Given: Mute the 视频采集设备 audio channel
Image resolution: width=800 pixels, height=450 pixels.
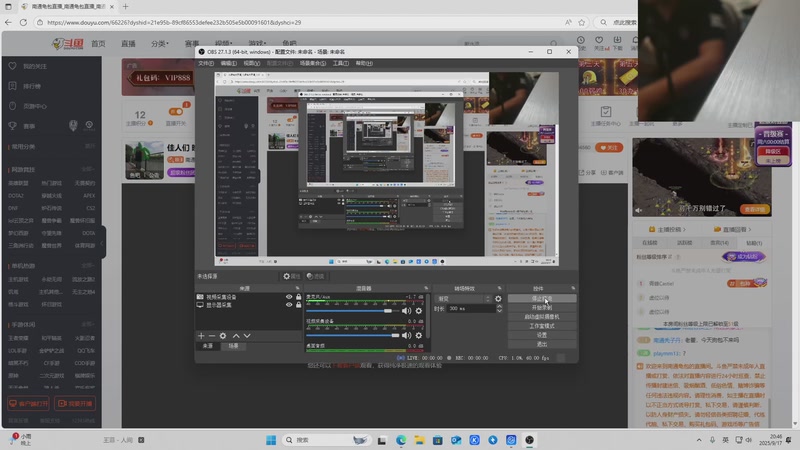Looking at the screenshot, I should coord(407,335).
